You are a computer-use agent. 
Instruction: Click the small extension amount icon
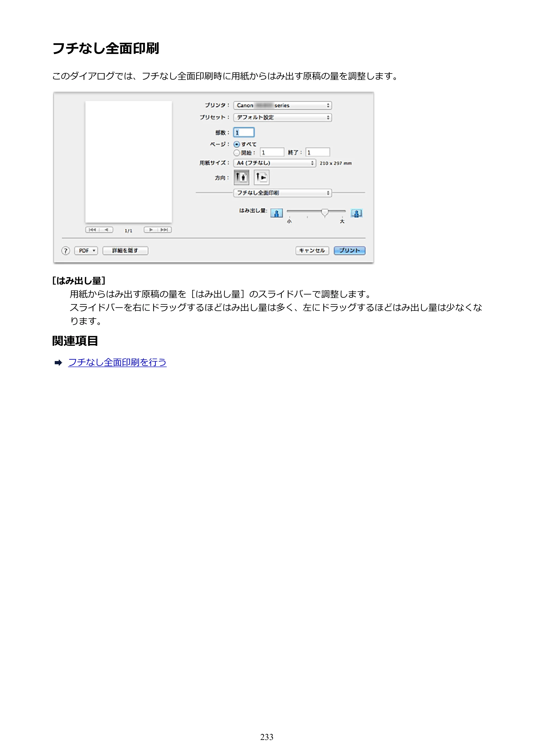click(x=276, y=213)
